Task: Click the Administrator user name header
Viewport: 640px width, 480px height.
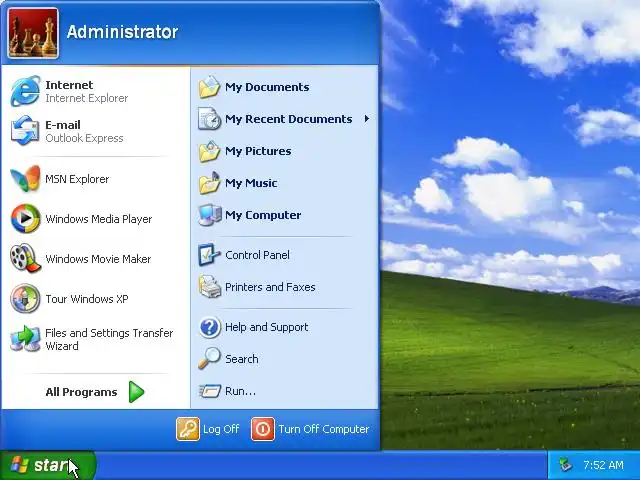Action: coord(122,32)
